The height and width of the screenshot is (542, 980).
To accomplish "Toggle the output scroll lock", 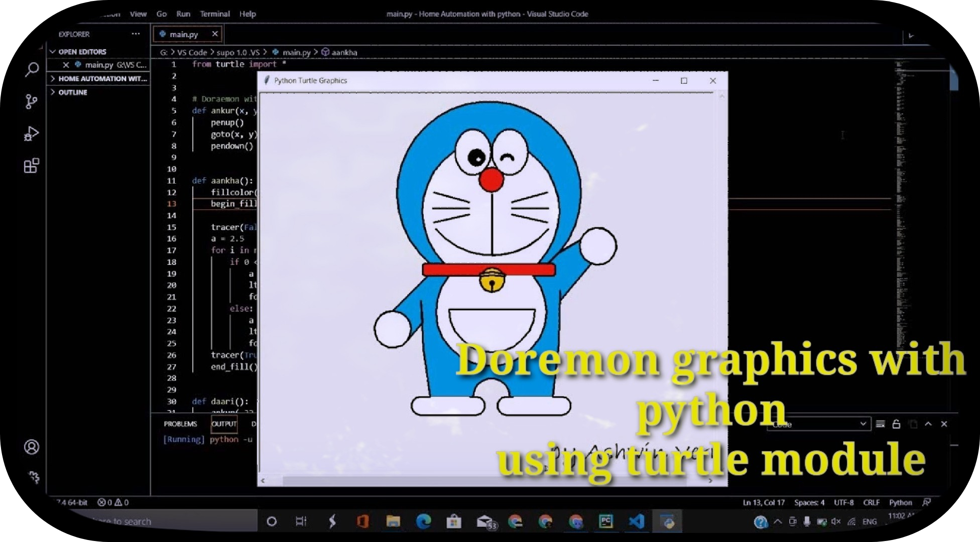I will tap(896, 424).
